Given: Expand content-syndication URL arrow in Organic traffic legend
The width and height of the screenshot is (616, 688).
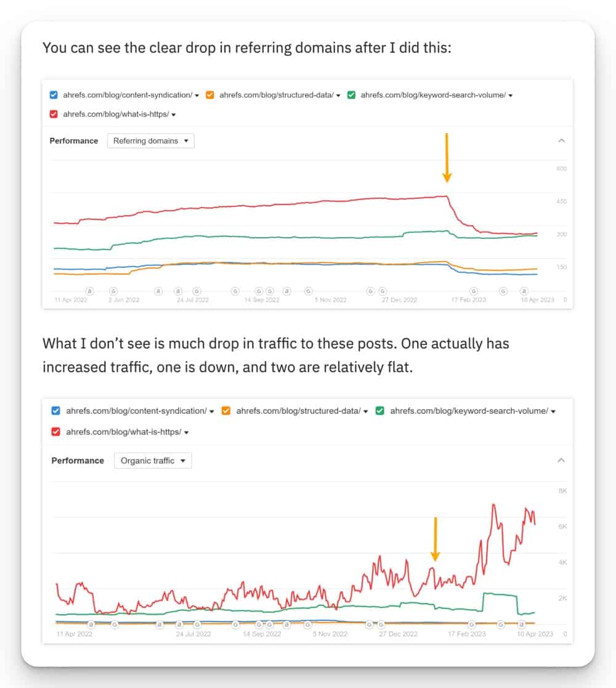Looking at the screenshot, I should click(x=212, y=411).
